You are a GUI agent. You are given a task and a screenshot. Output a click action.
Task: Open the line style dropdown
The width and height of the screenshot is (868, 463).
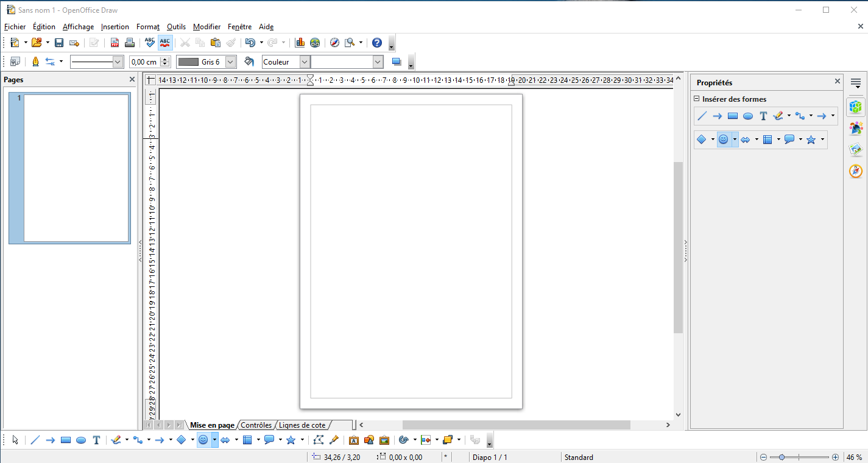click(x=118, y=62)
